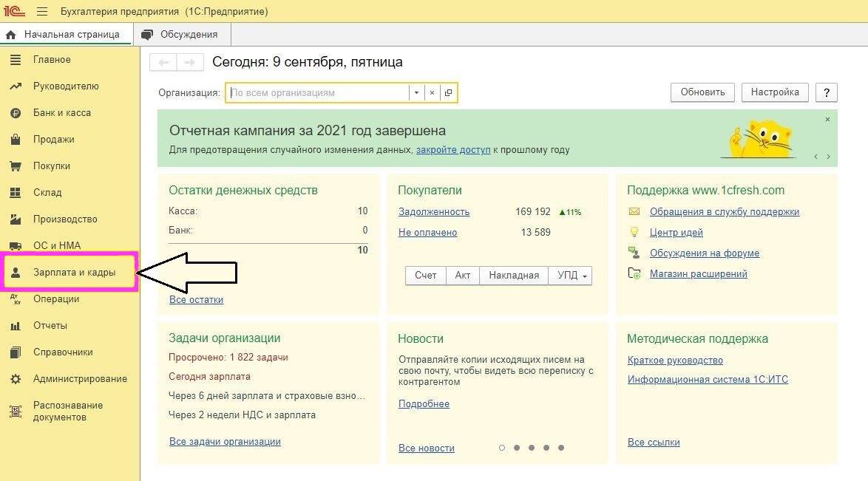Click the Распознавание документов scan icon
Screen dimensions: 868x481
coord(16,412)
